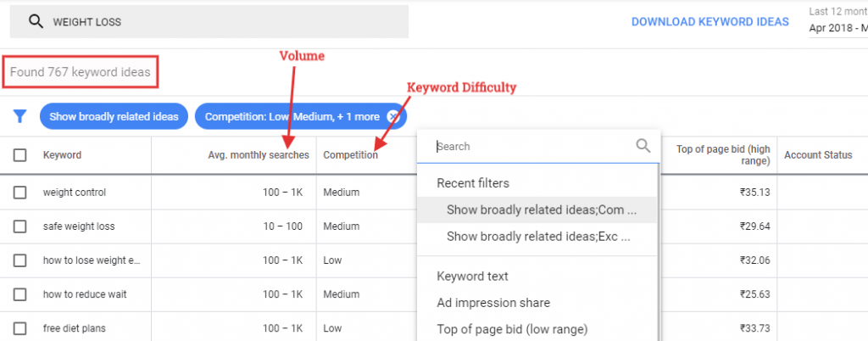Click the 'how to lose weight e...' keyword

92,260
